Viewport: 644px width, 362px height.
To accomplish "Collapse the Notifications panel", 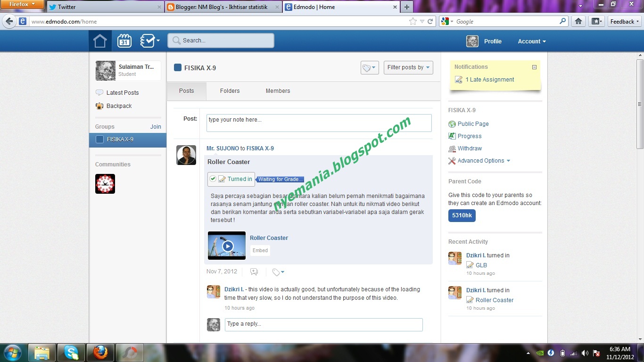I will [534, 67].
